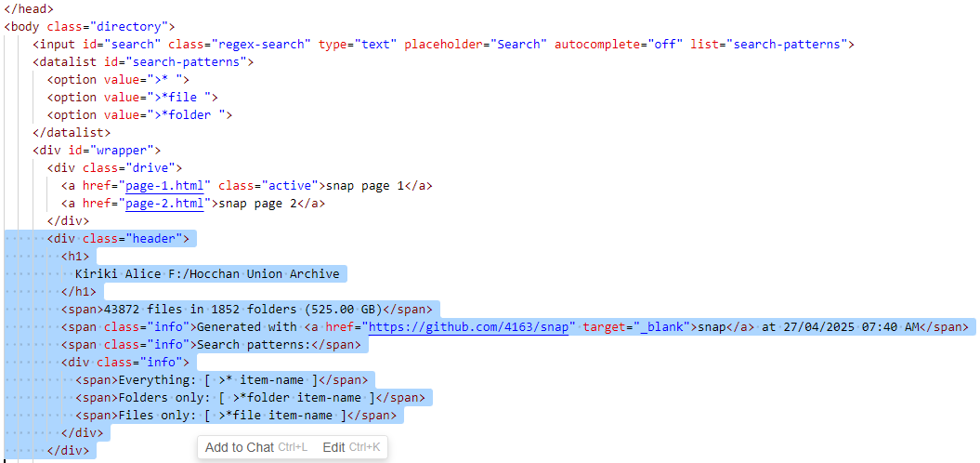
Task: Click the 'snap page 2' anchor text
Action: pos(255,204)
